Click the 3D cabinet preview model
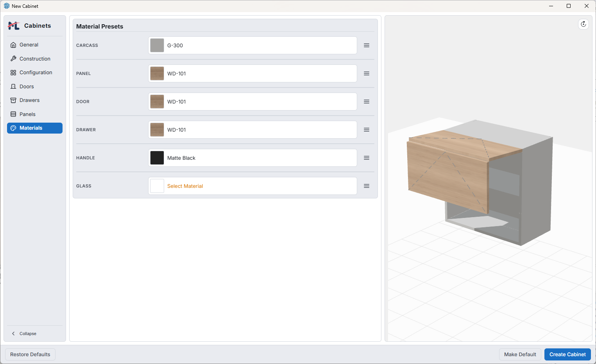 pyautogui.click(x=480, y=182)
